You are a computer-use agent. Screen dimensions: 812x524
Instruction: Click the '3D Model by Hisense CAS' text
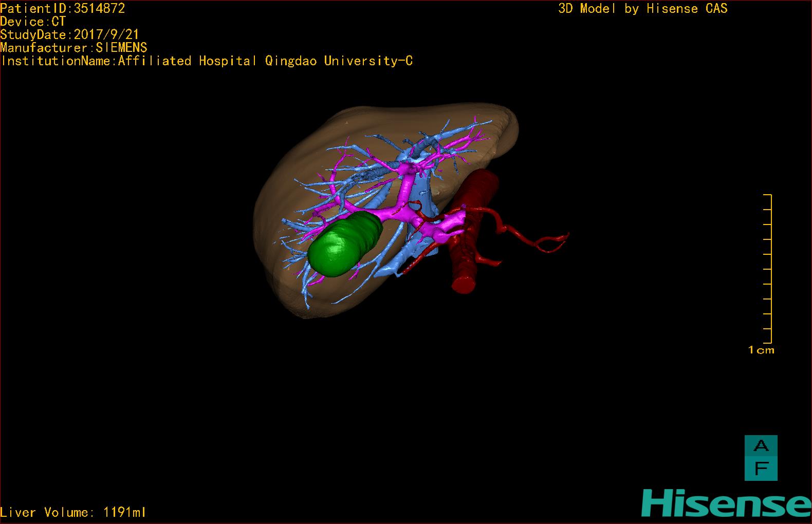pos(643,8)
